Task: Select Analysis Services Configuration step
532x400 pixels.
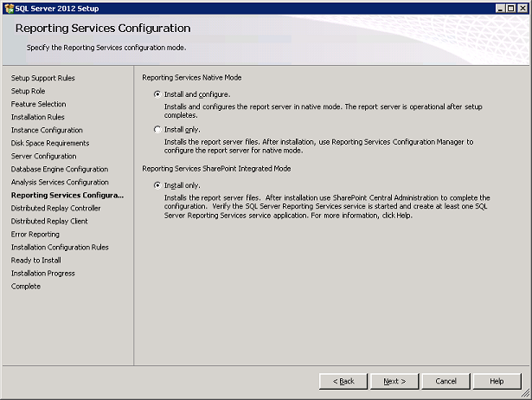Action: tap(60, 182)
